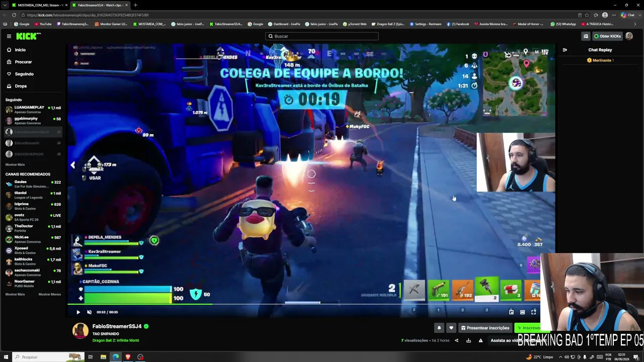
Task: Open TheDoctor Fortnite channel
Action: [x=33, y=228]
